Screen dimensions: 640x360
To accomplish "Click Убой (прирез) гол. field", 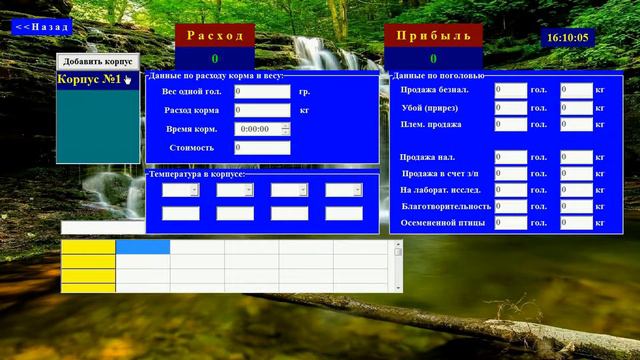I will tap(511, 108).
